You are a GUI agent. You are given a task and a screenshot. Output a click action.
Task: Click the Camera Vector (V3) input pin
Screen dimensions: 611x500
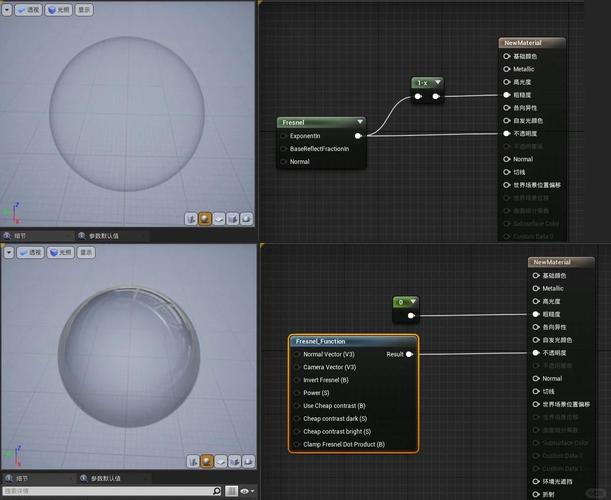pyautogui.click(x=297, y=367)
